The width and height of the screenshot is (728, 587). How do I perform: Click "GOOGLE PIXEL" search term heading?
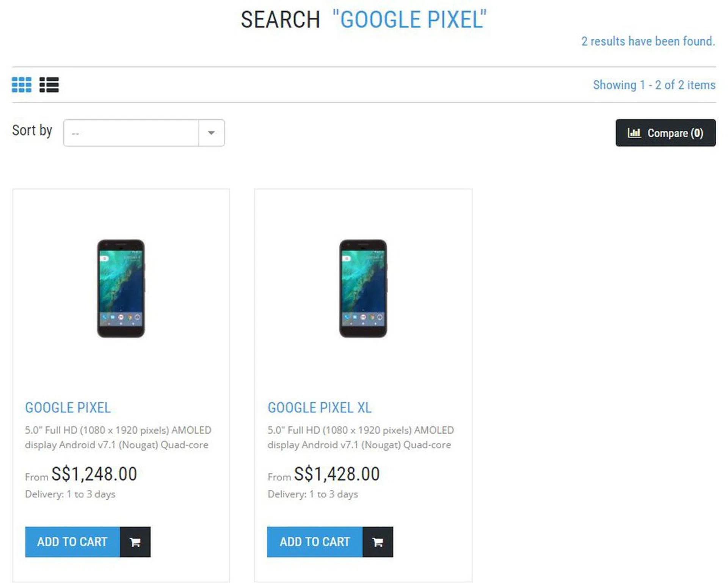click(409, 20)
